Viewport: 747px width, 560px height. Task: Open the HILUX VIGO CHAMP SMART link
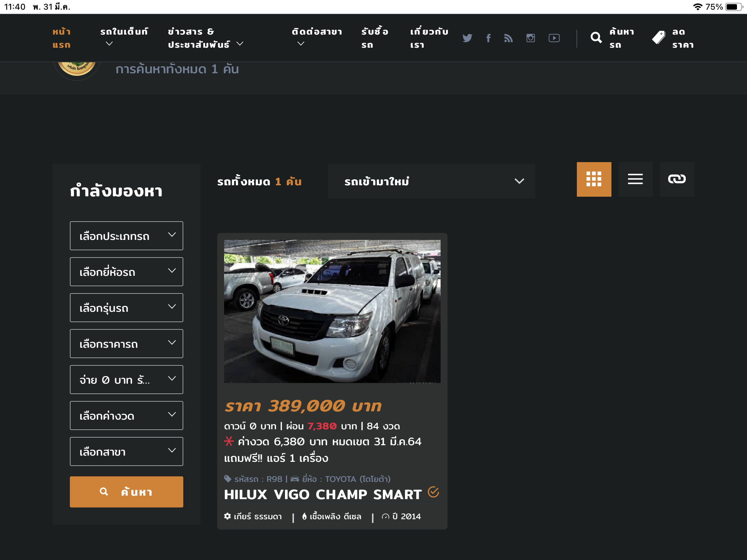pos(323,495)
